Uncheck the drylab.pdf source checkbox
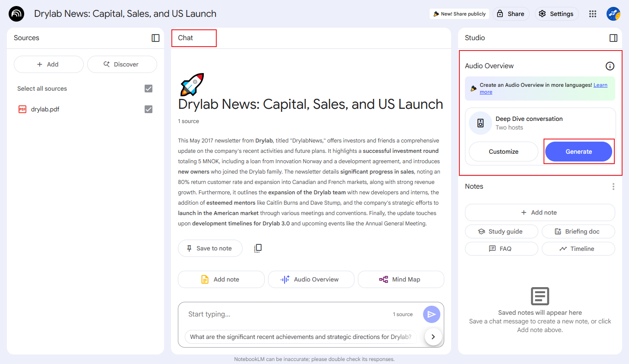Image resolution: width=629 pixels, height=364 pixels. (149, 109)
